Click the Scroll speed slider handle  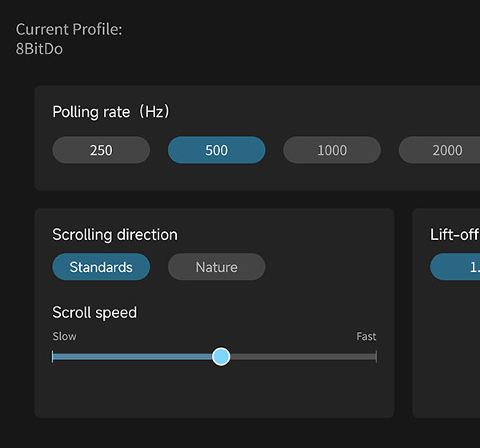pos(221,357)
